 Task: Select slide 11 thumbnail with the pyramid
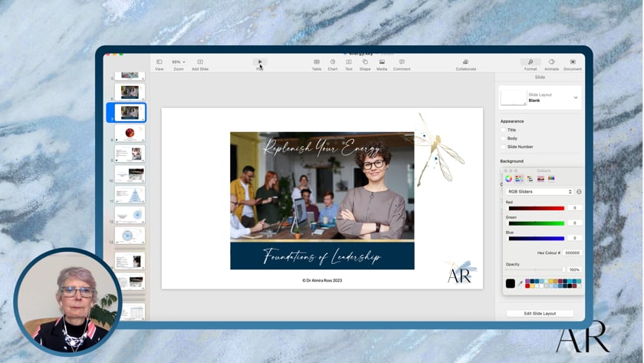coord(130,195)
